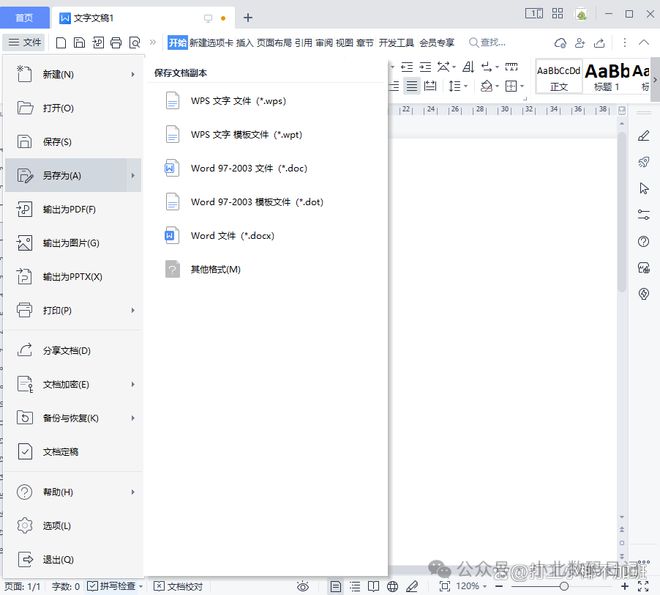
Task: Click the rocket icon in right sidebar
Action: 644,162
